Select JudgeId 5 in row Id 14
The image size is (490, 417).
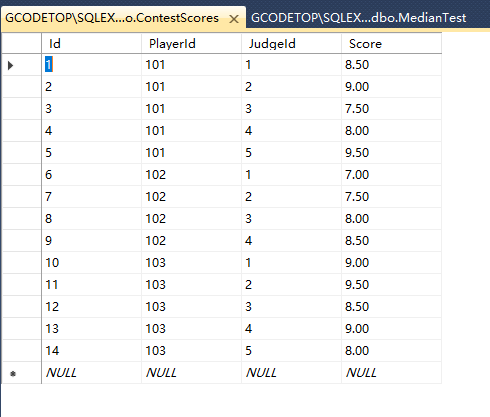tap(292, 351)
